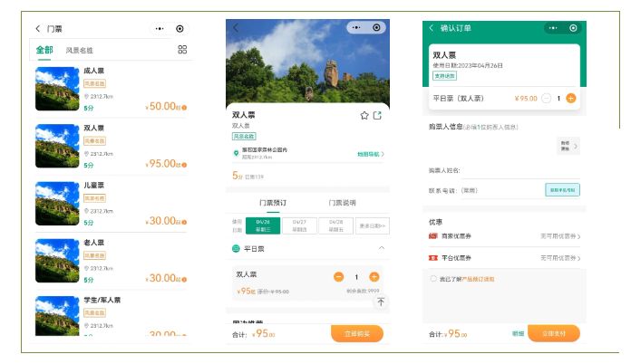Collapse the 平日票 section
The image size is (631, 364).
point(381,248)
